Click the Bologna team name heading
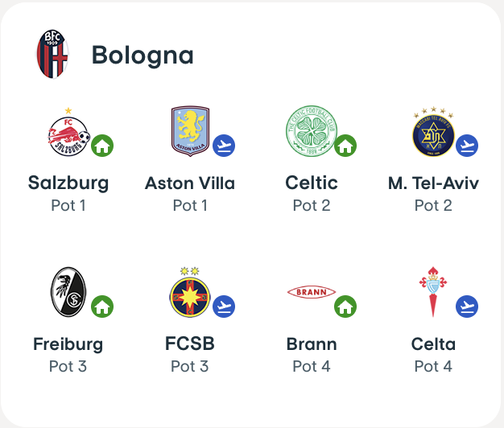The height and width of the screenshot is (428, 504). [x=143, y=55]
